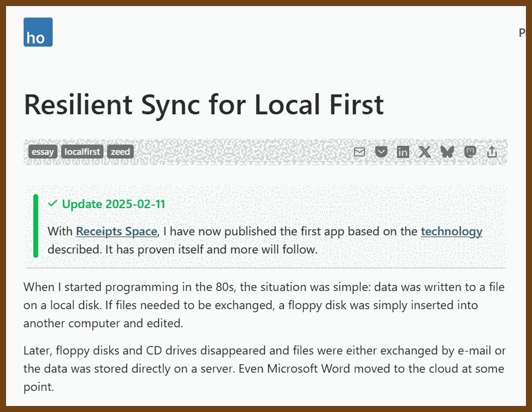Share the article on LinkedIn
Image resolution: width=532 pixels, height=412 pixels.
[402, 152]
